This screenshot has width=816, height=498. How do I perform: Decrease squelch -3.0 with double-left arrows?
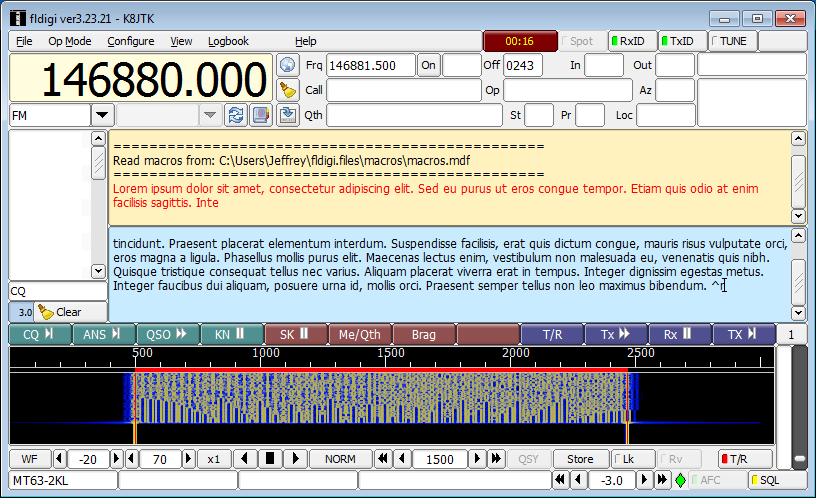pyautogui.click(x=560, y=480)
